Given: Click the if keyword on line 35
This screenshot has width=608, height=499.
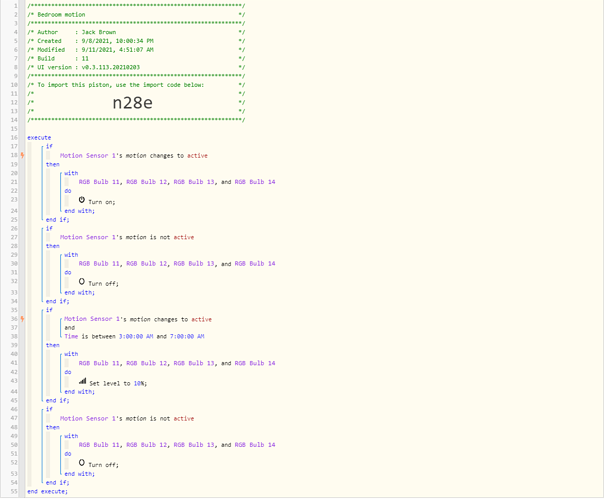Looking at the screenshot, I should [x=49, y=310].
